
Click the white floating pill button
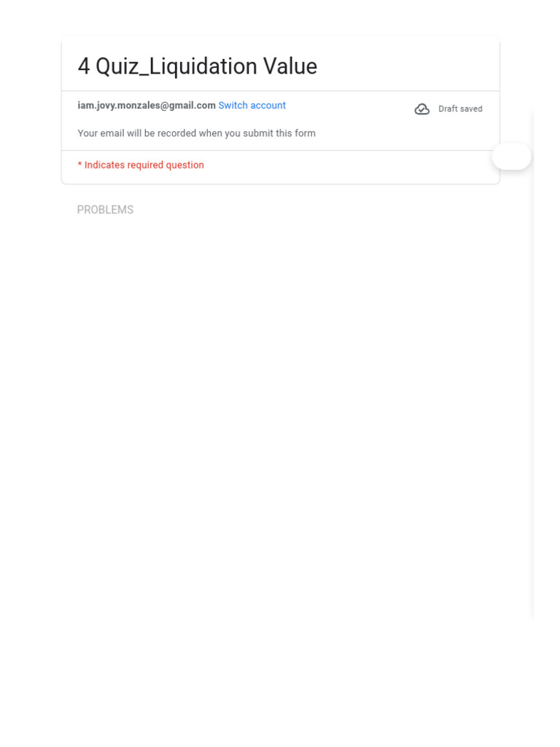512,156
